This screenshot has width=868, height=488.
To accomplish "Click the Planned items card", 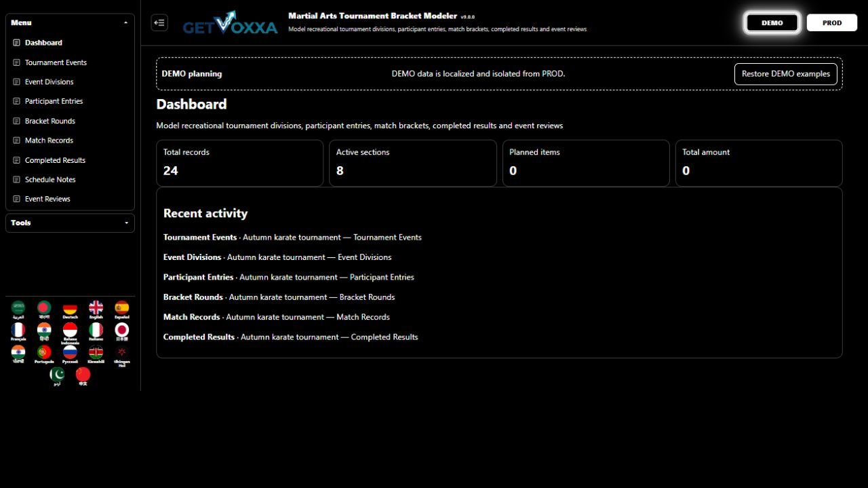I will [586, 163].
